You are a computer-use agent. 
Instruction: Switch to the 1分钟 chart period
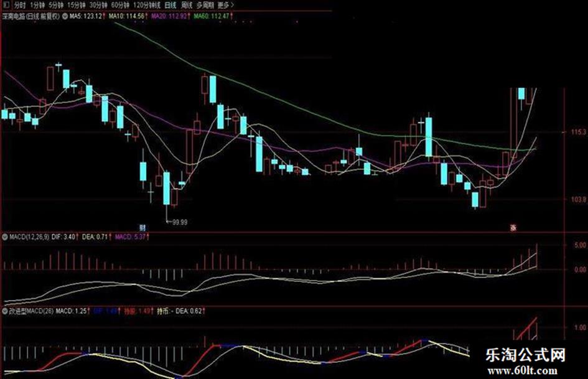(37, 5)
